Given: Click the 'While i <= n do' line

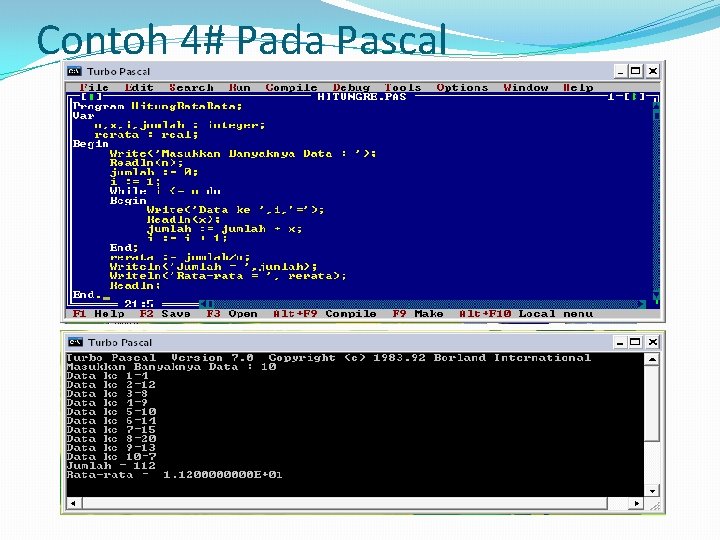Looking at the screenshot, I should 165,191.
